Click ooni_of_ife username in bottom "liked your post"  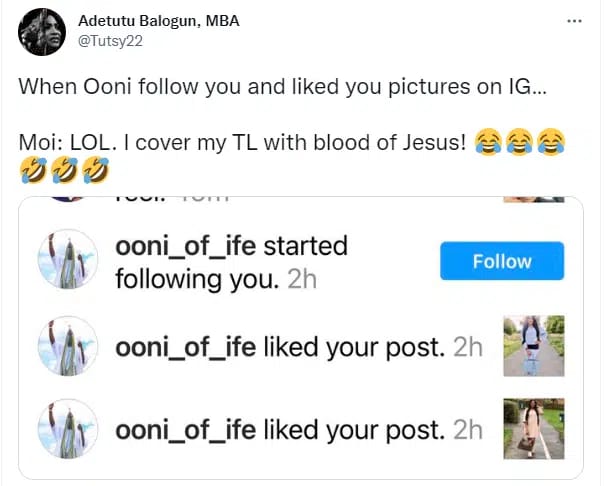pyautogui.click(x=186, y=430)
